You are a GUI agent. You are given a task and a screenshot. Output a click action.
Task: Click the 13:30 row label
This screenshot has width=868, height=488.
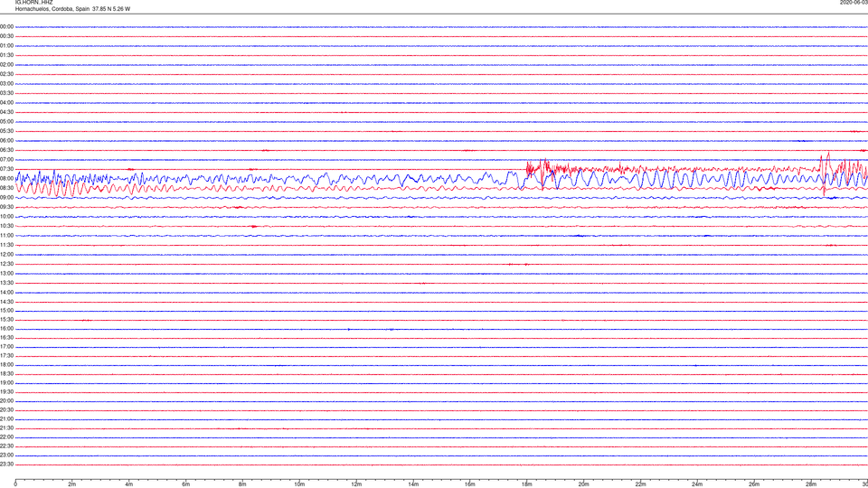click(6, 283)
